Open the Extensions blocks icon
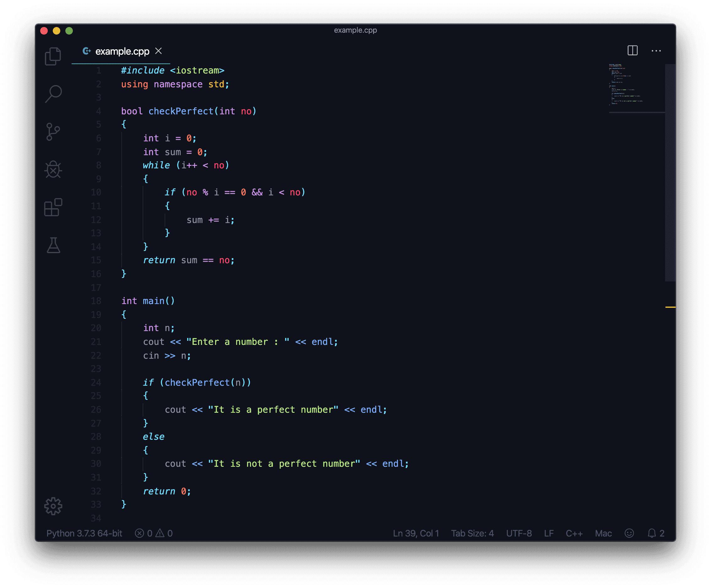This screenshot has width=711, height=588. [53, 207]
